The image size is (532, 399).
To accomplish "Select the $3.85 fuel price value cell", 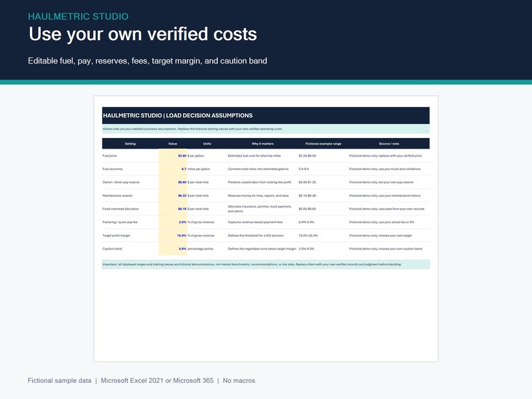I will click(173, 156).
